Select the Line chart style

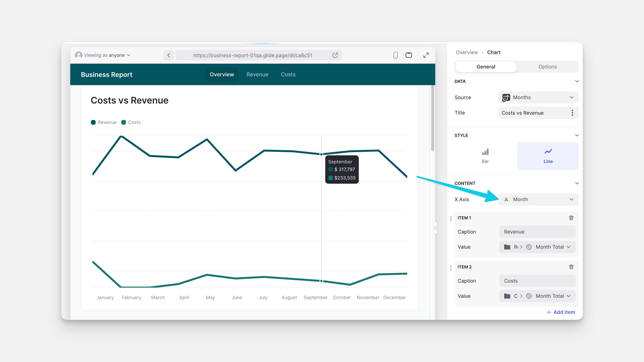(548, 156)
